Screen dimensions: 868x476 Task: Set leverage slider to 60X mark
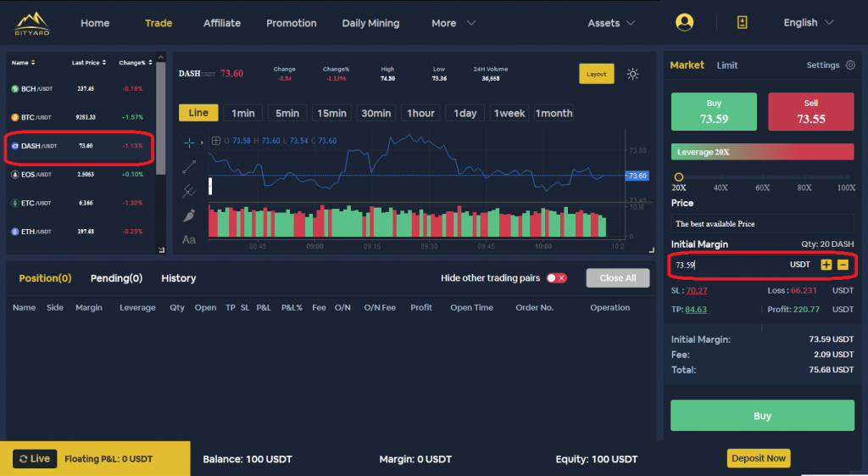pos(762,176)
